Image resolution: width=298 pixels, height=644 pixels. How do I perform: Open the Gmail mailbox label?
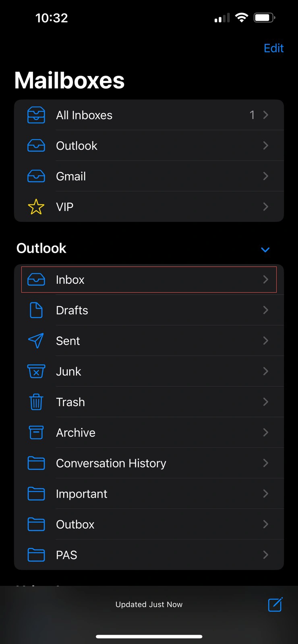(x=71, y=176)
